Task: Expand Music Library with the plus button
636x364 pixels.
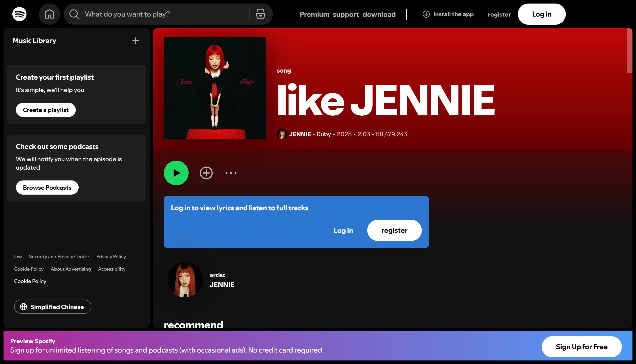Action: [x=135, y=41]
